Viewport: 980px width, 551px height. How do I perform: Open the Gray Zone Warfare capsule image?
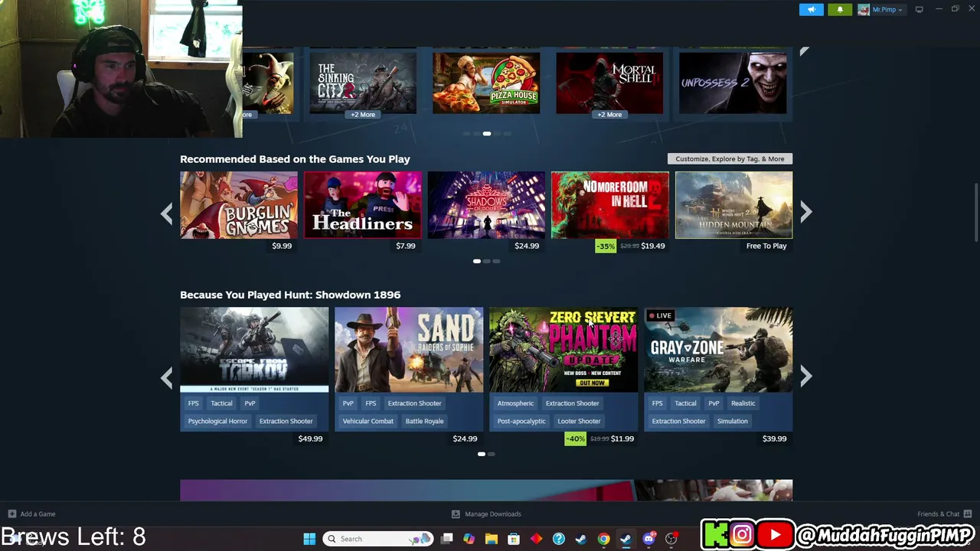pyautogui.click(x=718, y=350)
